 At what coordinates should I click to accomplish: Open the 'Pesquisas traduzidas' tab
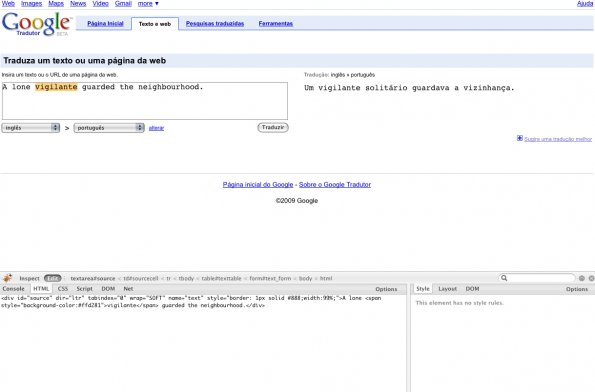215,24
